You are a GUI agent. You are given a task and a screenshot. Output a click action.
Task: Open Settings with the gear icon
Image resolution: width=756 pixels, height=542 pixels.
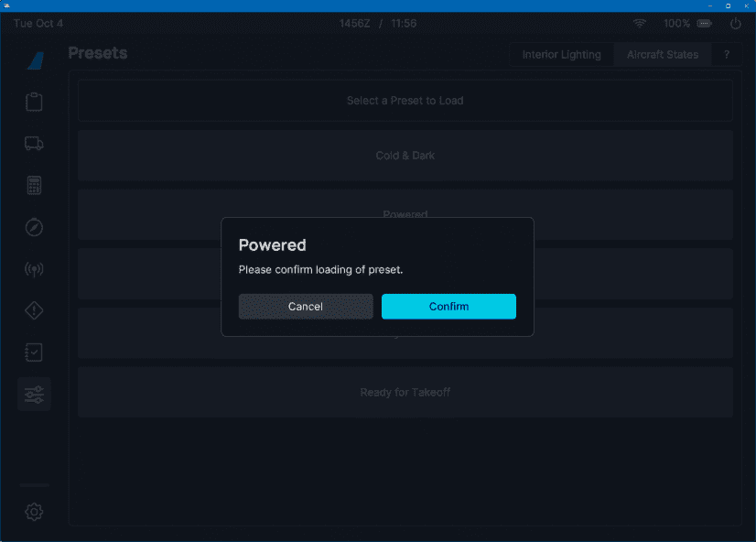(34, 512)
